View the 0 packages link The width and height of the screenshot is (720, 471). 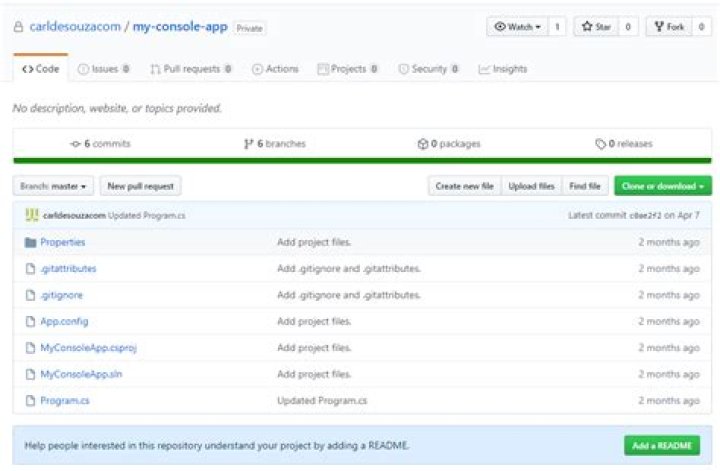point(449,144)
